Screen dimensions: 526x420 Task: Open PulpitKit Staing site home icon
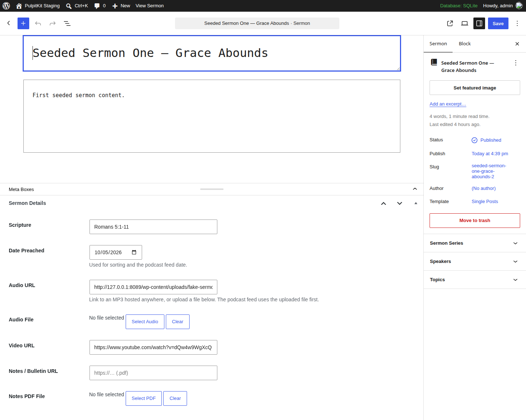[19, 6]
